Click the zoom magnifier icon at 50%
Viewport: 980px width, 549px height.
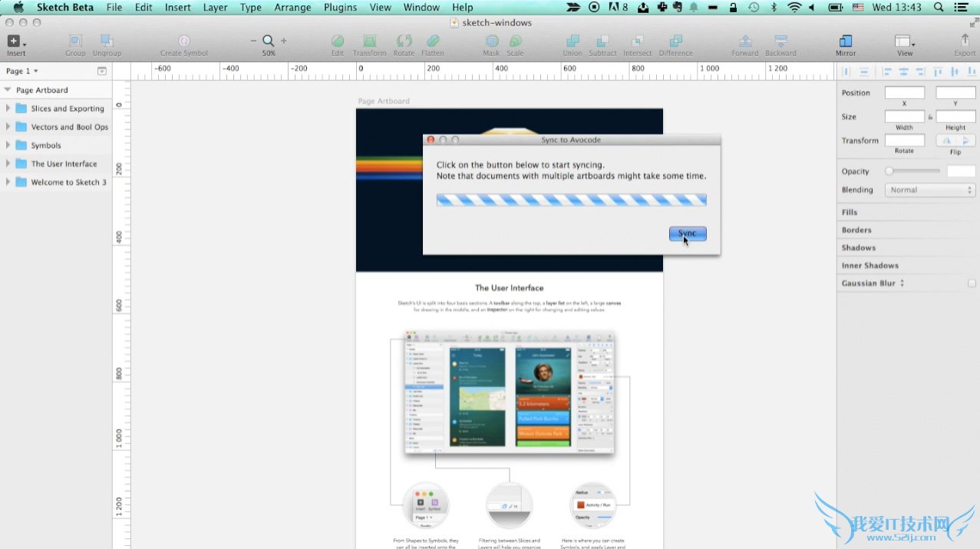point(269,41)
